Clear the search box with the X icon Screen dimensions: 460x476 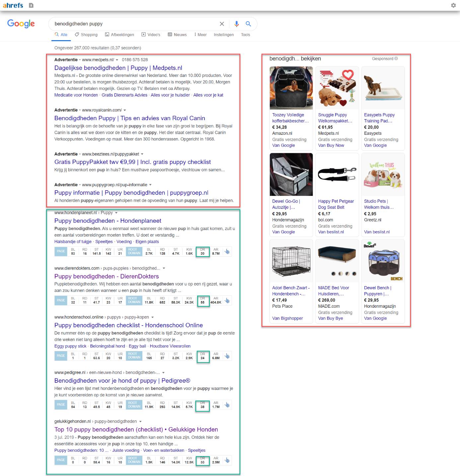pyautogui.click(x=222, y=24)
